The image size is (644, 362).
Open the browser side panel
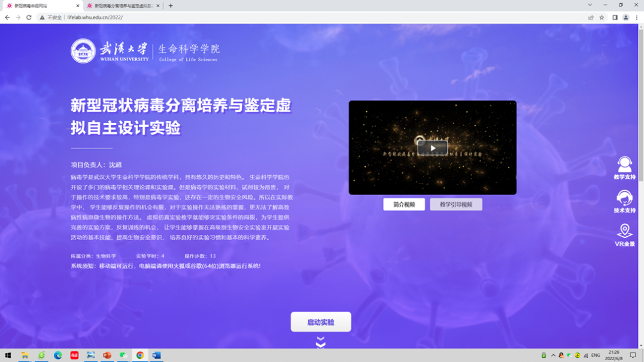click(x=615, y=17)
